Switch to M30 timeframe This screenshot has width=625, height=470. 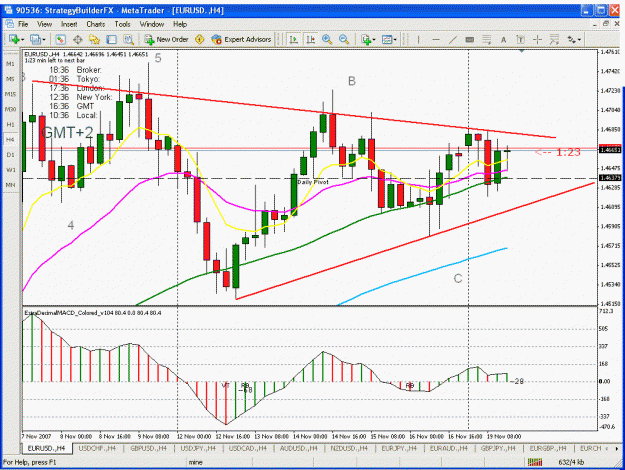click(10, 109)
